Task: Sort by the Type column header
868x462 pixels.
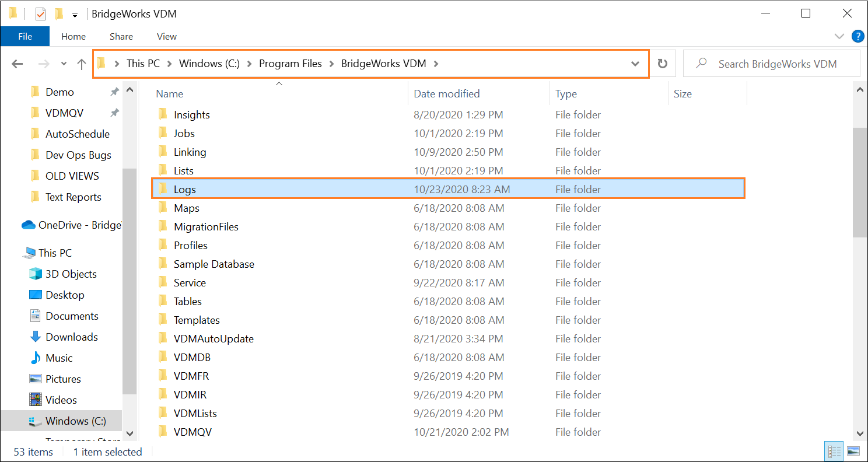Action: [566, 94]
